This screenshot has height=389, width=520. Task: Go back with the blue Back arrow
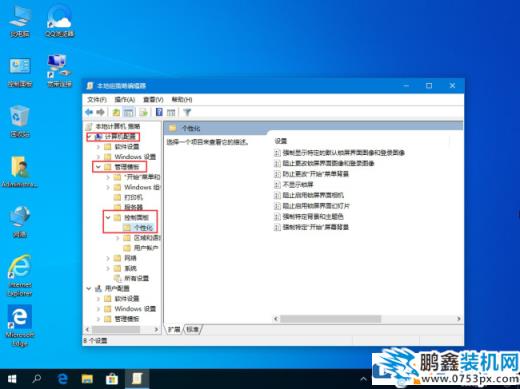(89, 112)
